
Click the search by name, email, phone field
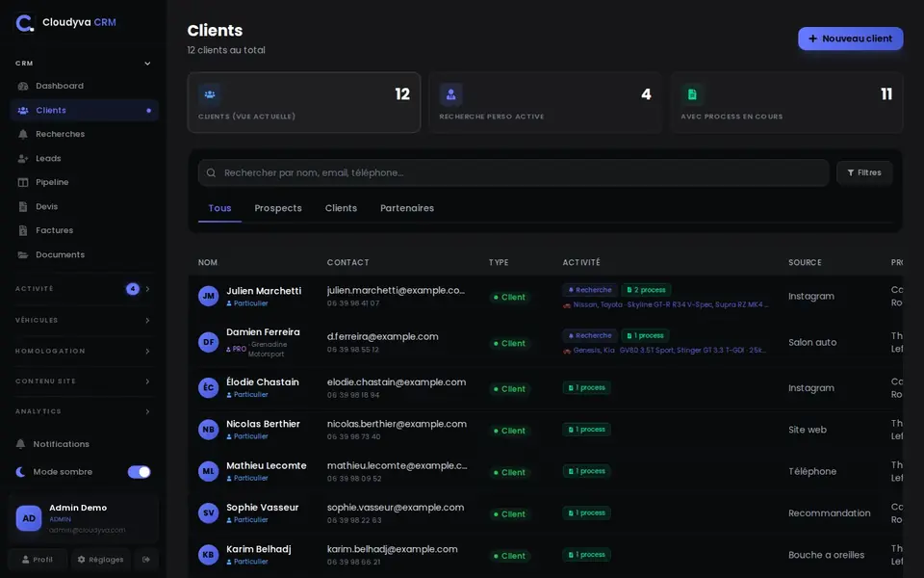pos(514,172)
